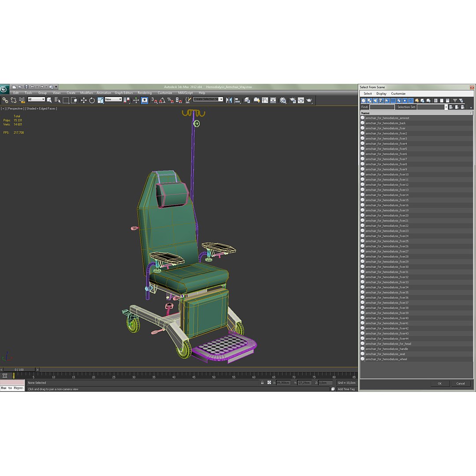The width and height of the screenshot is (476, 476).
Task: Open Curve Editor
Action: (265, 100)
